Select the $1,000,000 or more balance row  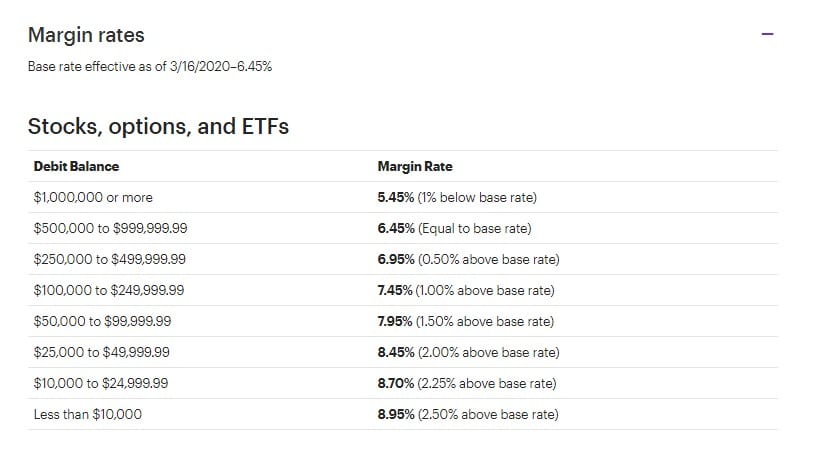[x=93, y=197]
